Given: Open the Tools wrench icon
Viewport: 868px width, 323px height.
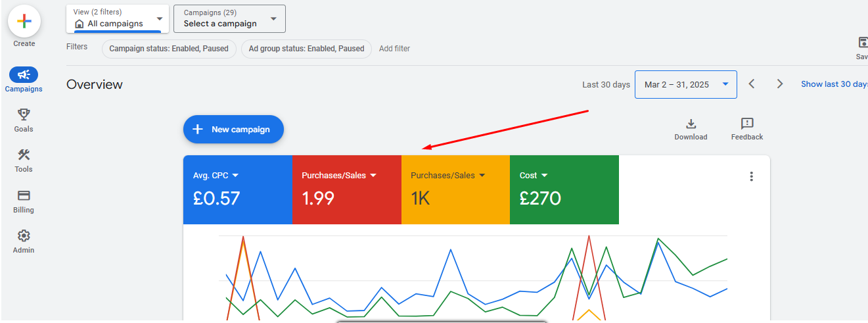Looking at the screenshot, I should tap(24, 155).
